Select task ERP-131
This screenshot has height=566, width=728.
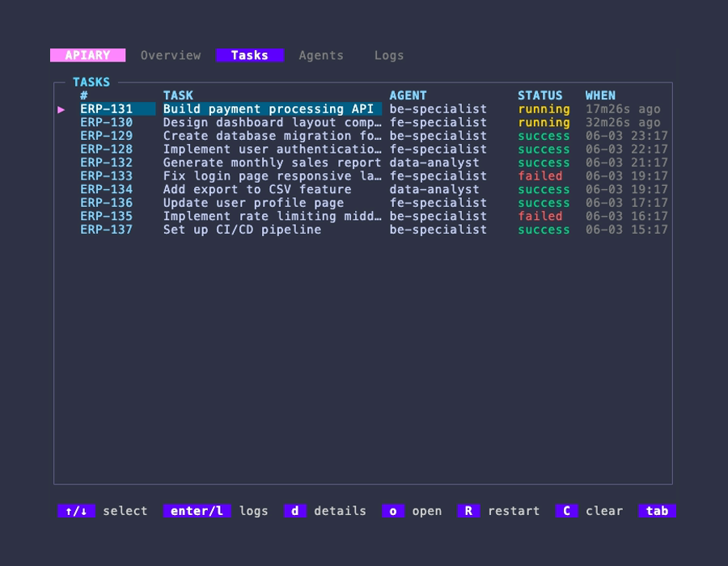(106, 109)
